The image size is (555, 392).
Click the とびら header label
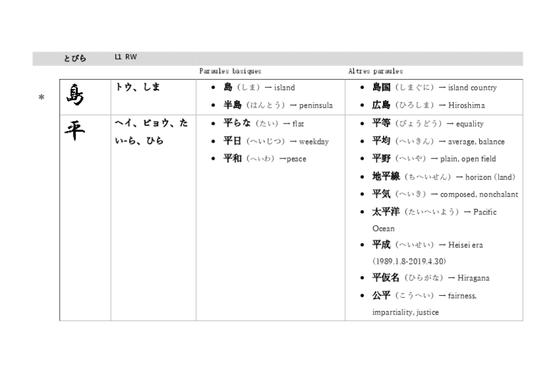pos(73,58)
